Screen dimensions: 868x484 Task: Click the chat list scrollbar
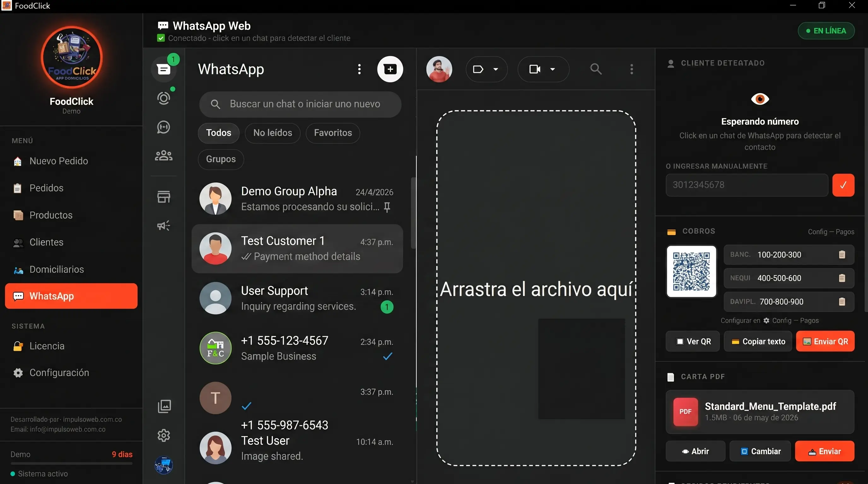coord(413,213)
